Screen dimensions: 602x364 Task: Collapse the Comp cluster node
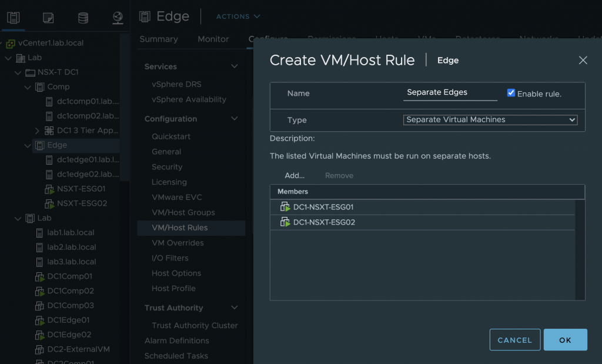pyautogui.click(x=27, y=88)
